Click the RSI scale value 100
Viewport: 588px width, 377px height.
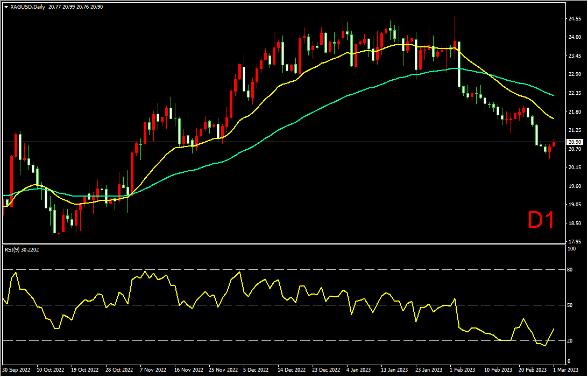(572, 249)
